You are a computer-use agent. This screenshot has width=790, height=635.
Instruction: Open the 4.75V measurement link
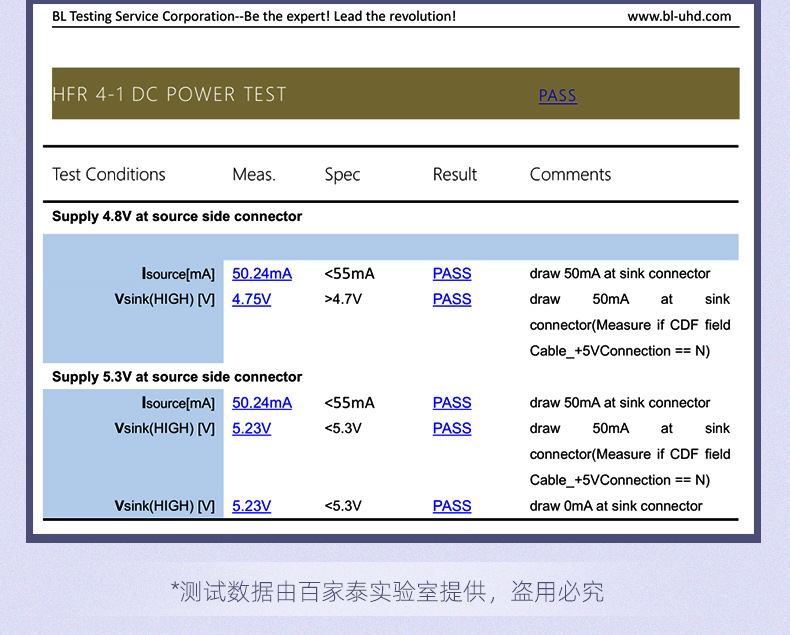(251, 299)
